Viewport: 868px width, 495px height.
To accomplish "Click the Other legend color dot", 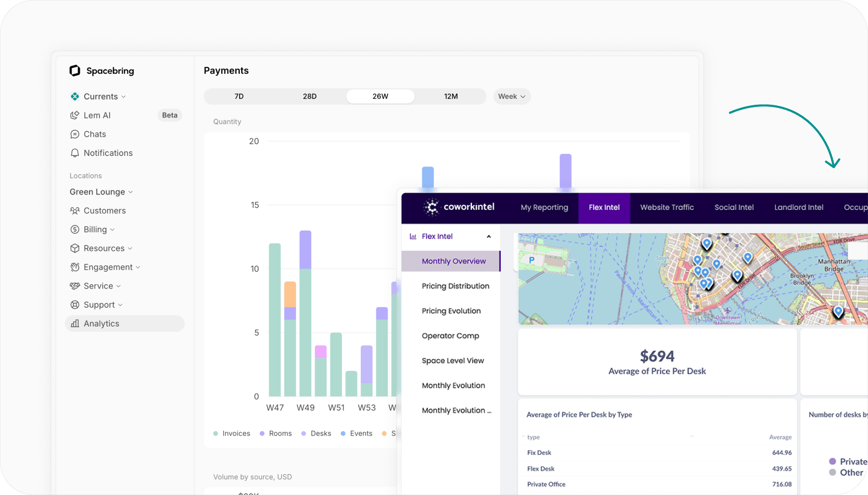I will pyautogui.click(x=833, y=472).
